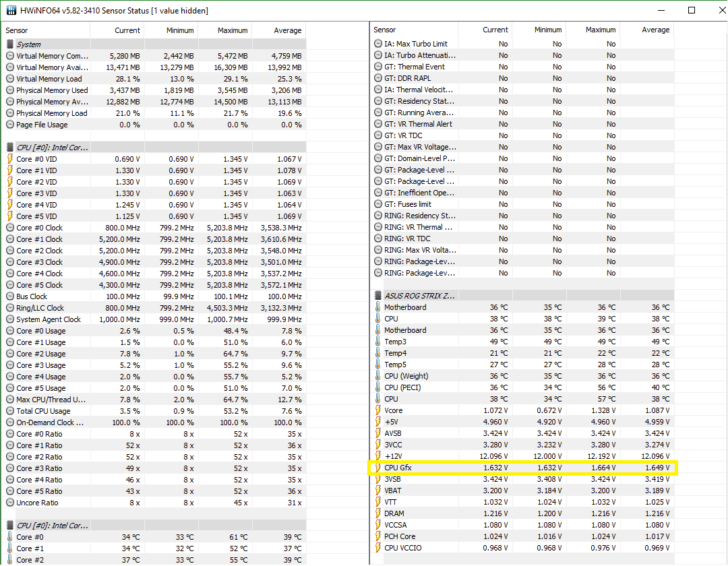The image size is (728, 566).
Task: Select the first CPU [#0]: Intel Cor... group header
Action: (154, 148)
